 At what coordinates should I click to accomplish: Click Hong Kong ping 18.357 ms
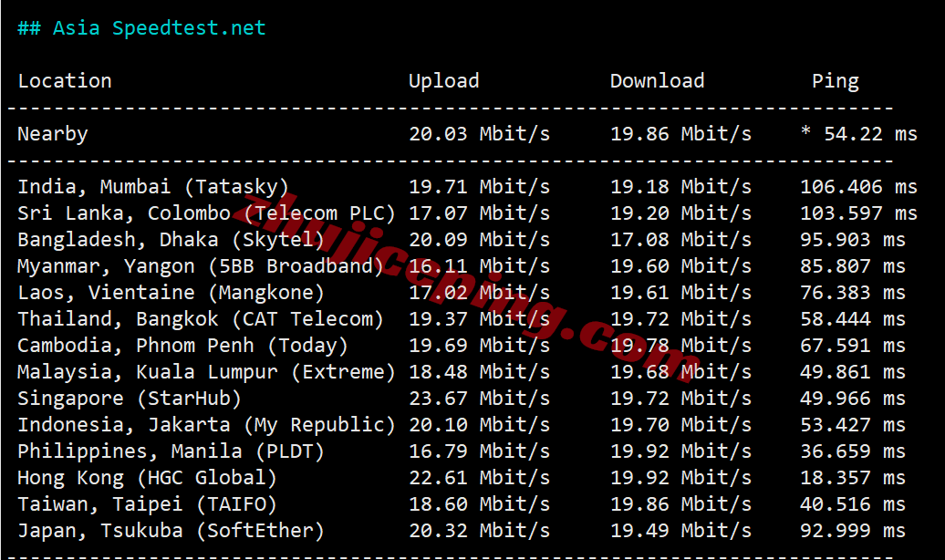[x=852, y=479]
